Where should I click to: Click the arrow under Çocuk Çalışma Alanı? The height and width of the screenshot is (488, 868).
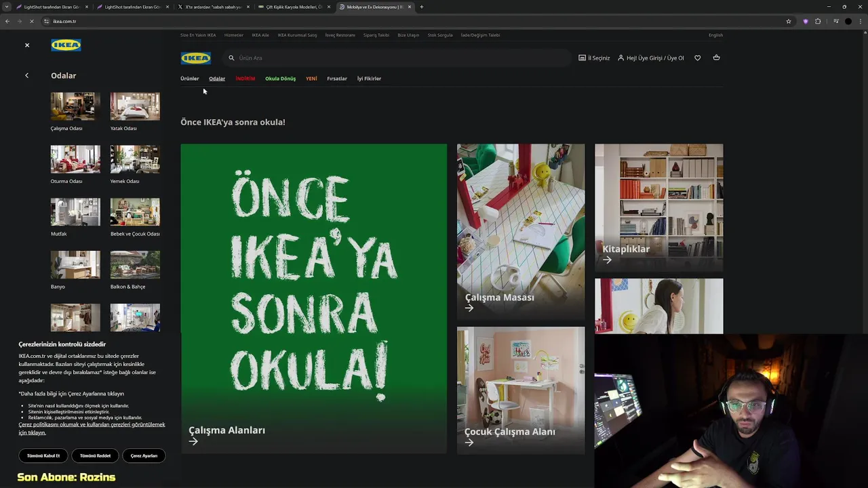pos(469,443)
